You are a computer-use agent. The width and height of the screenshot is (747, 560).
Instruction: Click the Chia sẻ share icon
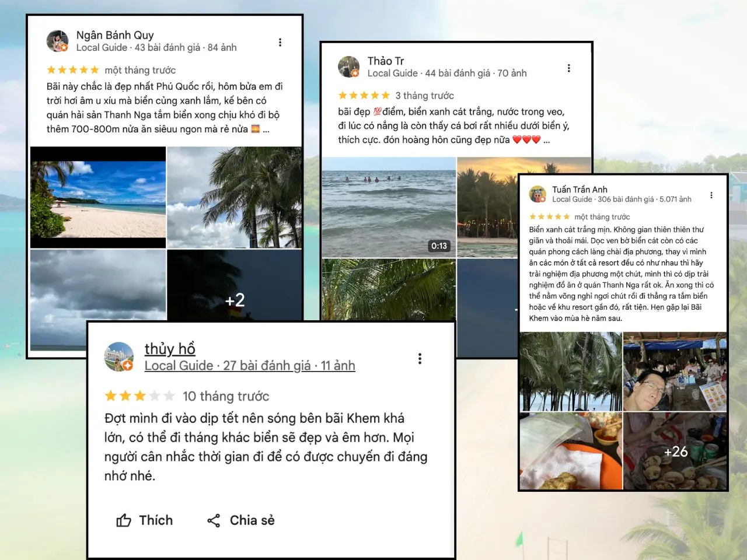point(214,520)
